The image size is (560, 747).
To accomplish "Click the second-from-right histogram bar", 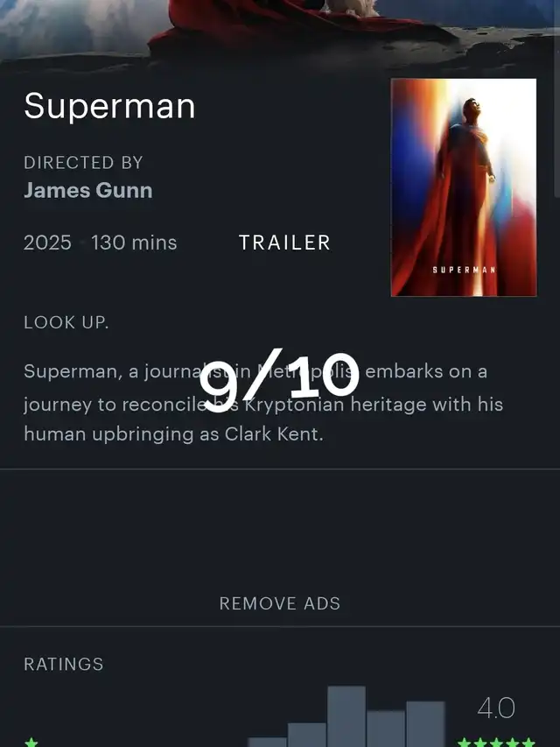I will pos(386,729).
